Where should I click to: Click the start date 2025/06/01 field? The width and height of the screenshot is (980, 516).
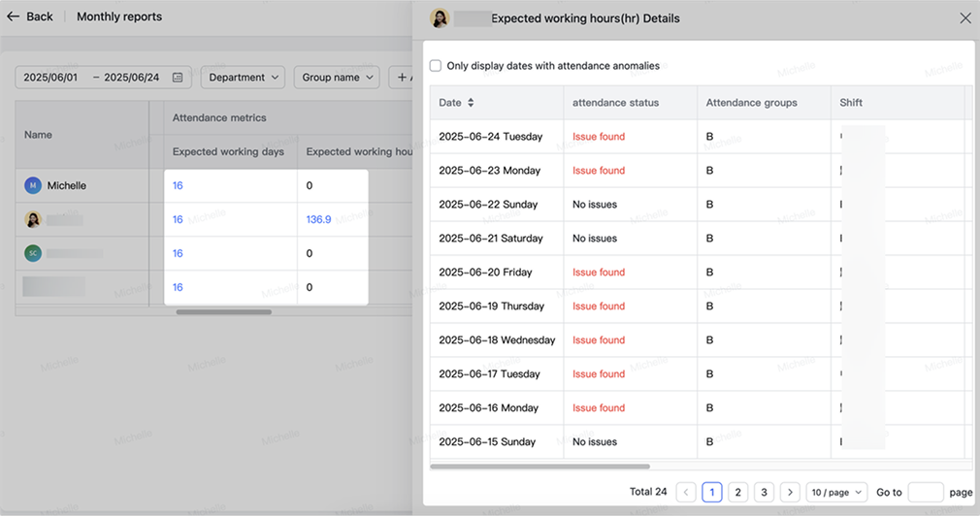(50, 78)
